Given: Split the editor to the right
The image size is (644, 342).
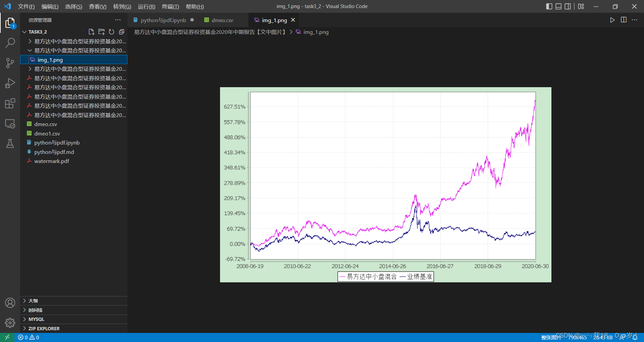Looking at the screenshot, I should pyautogui.click(x=624, y=20).
